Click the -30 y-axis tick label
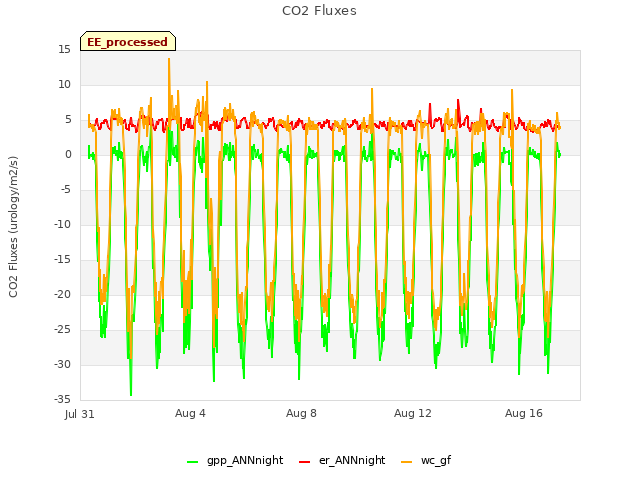The width and height of the screenshot is (640, 480). tap(62, 364)
